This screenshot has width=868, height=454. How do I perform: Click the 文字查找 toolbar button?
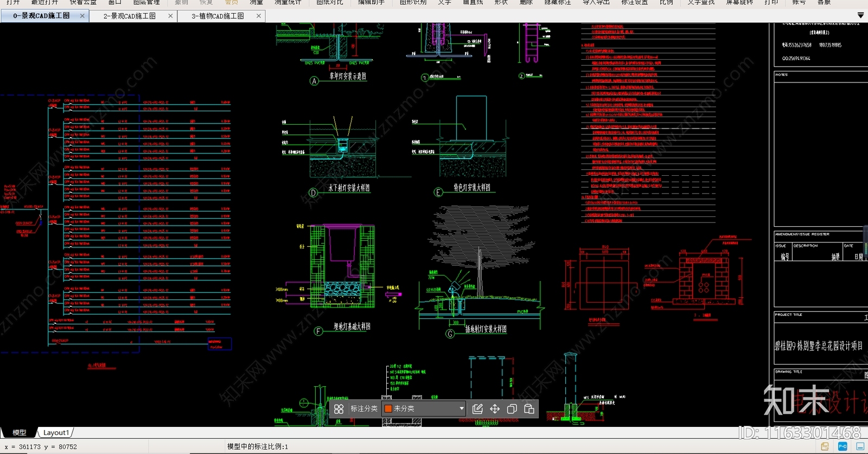click(701, 2)
